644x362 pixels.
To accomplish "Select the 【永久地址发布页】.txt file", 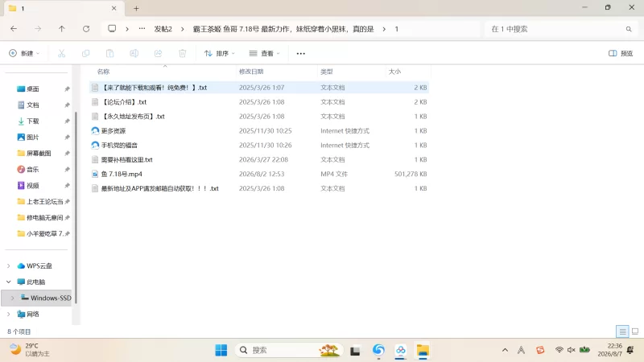I will point(259,116).
